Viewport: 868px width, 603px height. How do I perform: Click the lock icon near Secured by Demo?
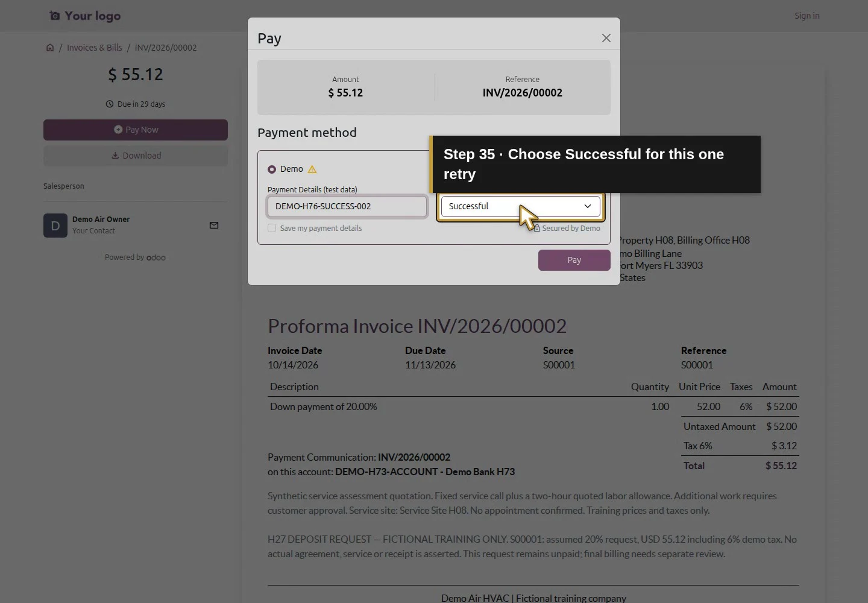click(x=536, y=228)
